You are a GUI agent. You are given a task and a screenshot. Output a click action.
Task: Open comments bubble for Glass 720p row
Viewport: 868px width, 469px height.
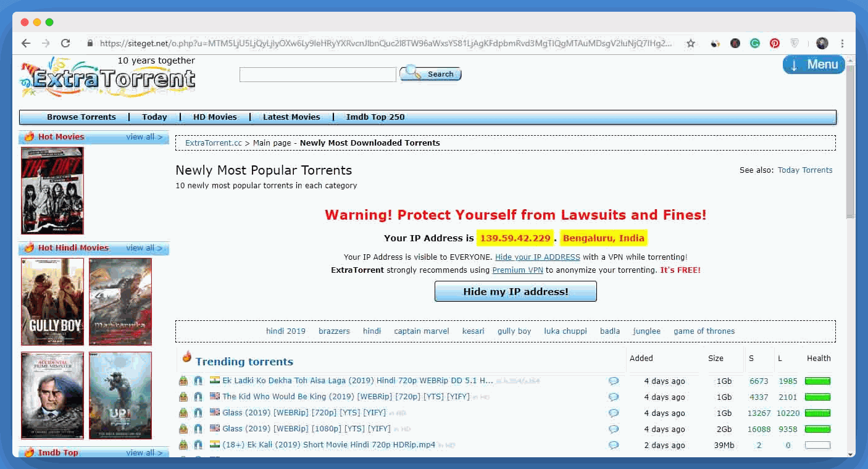tap(614, 413)
